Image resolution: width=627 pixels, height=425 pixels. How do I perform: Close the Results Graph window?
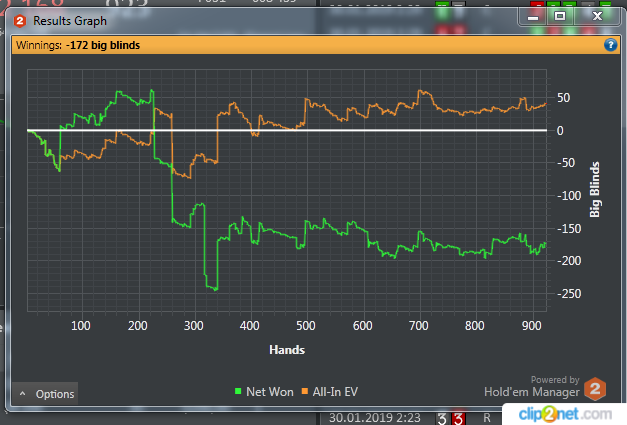point(597,16)
